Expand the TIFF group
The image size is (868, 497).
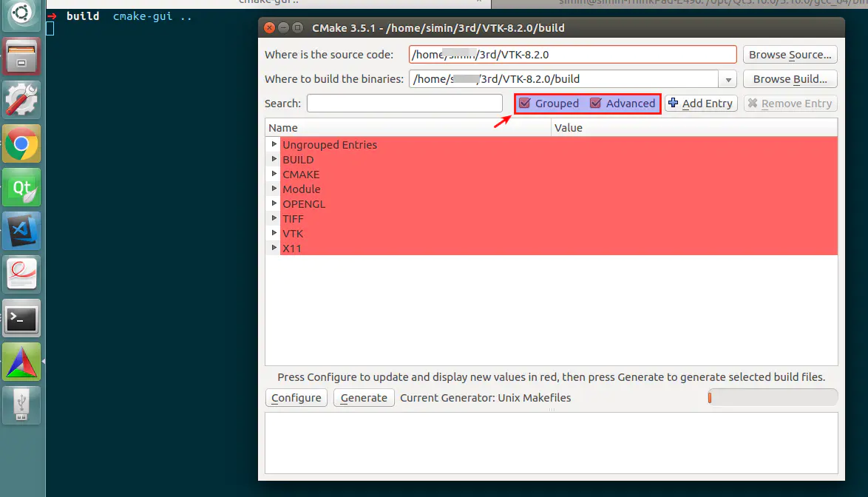[x=274, y=218]
